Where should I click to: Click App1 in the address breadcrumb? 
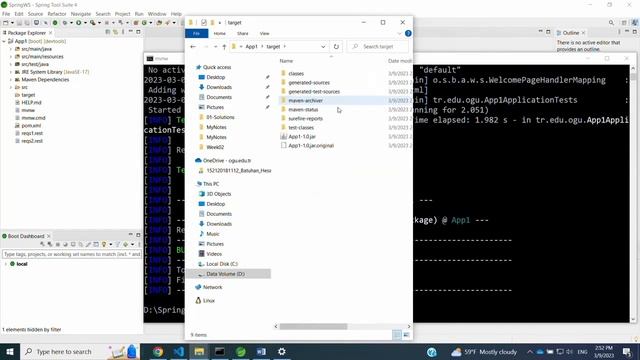pyautogui.click(x=251, y=47)
